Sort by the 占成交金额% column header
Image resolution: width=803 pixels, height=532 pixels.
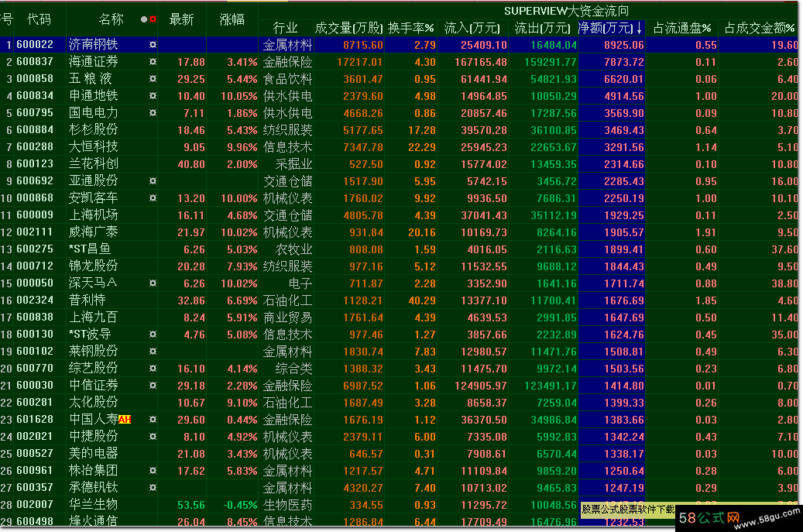coord(760,28)
